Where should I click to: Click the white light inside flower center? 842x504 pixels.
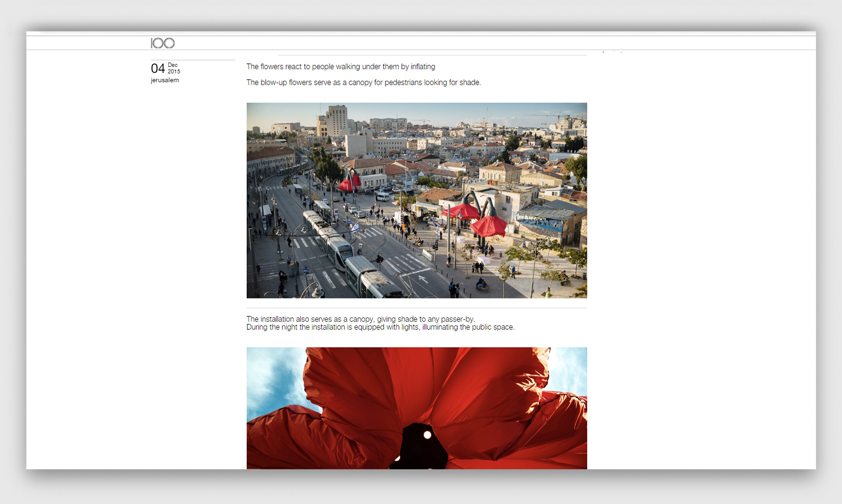click(x=427, y=435)
